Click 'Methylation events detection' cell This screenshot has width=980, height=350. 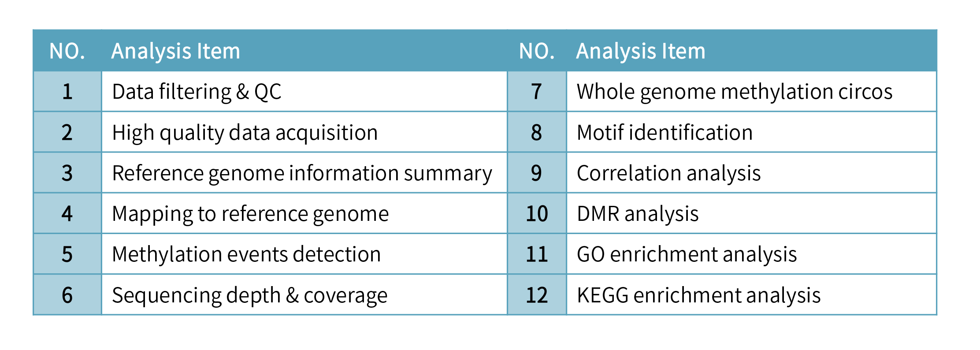tap(246, 254)
